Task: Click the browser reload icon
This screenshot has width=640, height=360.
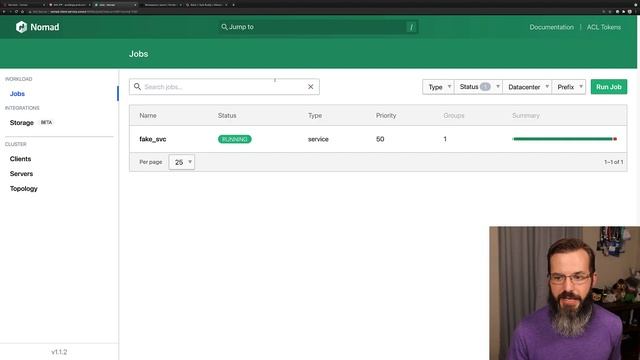Action: [16, 11]
